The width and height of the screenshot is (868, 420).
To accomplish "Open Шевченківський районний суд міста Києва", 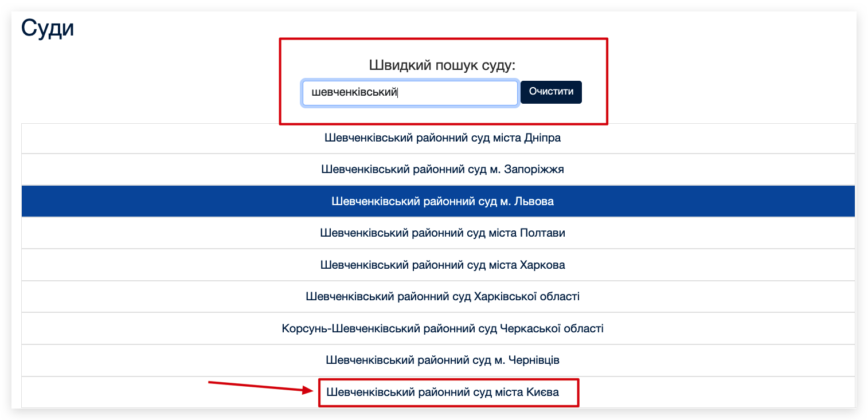I will pyautogui.click(x=442, y=392).
